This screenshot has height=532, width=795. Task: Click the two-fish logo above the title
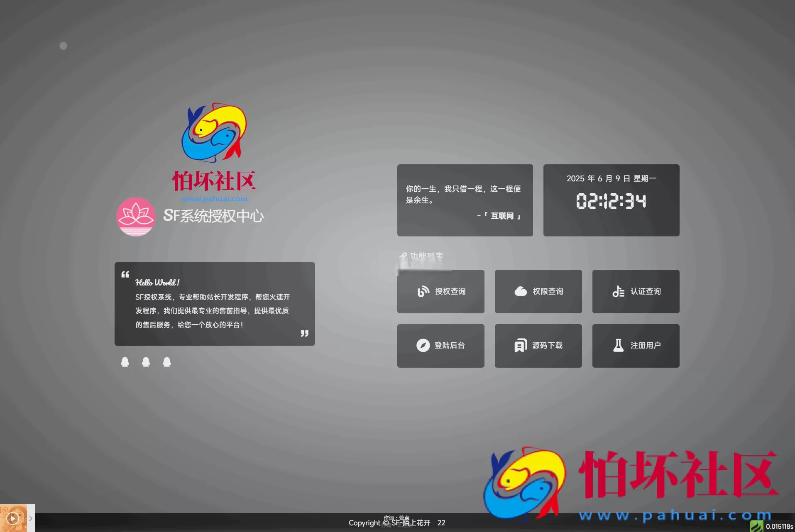214,133
